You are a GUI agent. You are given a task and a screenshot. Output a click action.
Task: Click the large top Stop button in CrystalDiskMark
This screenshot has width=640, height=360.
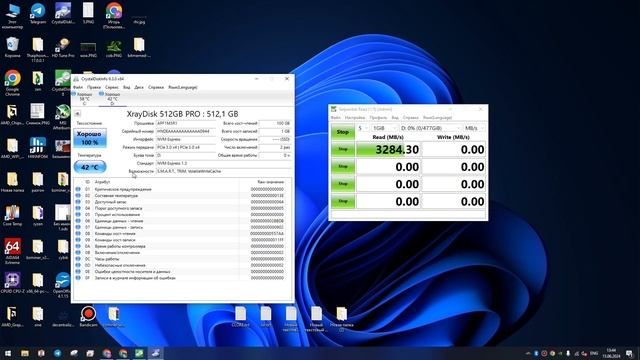343,132
